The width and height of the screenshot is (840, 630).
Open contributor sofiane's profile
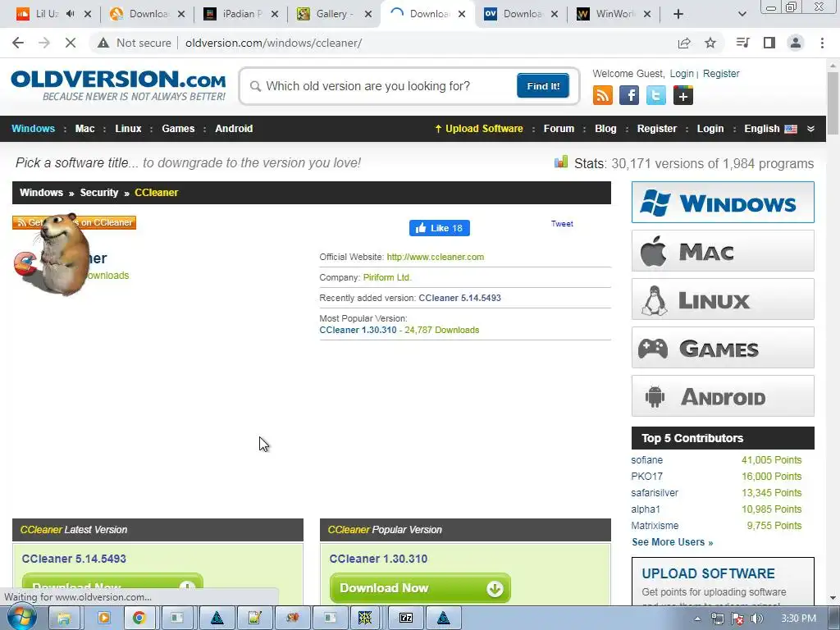[x=646, y=460]
